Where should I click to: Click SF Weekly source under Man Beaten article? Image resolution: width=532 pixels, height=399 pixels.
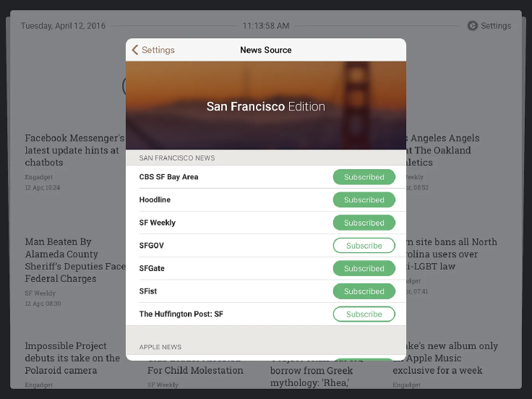[x=40, y=293]
